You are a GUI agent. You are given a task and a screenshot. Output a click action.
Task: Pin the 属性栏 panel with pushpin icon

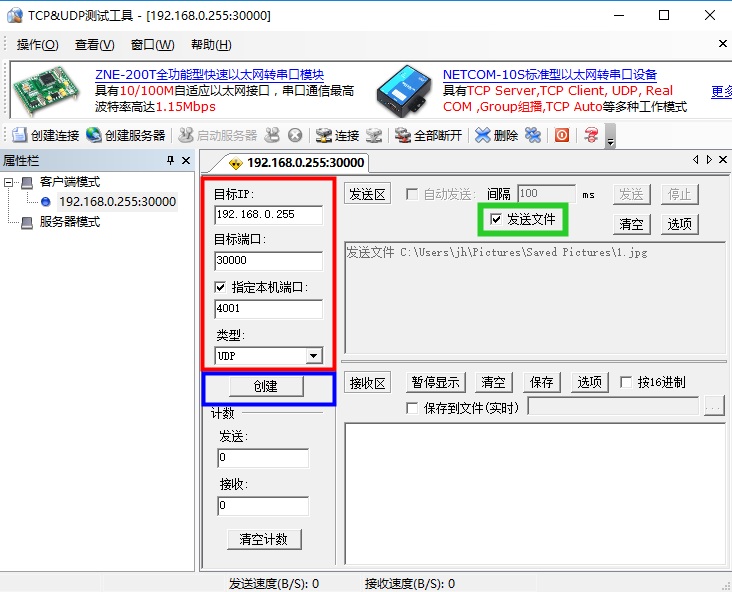[x=170, y=161]
